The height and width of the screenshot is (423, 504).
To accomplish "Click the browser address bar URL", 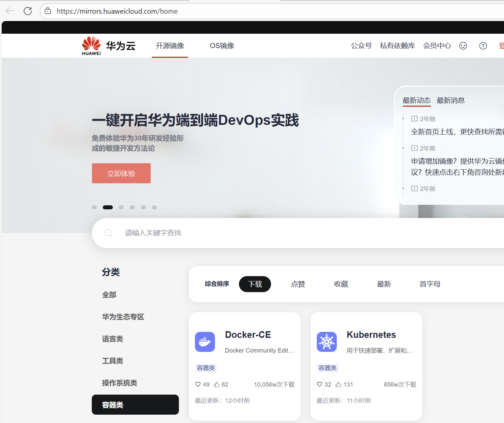I will [x=117, y=11].
